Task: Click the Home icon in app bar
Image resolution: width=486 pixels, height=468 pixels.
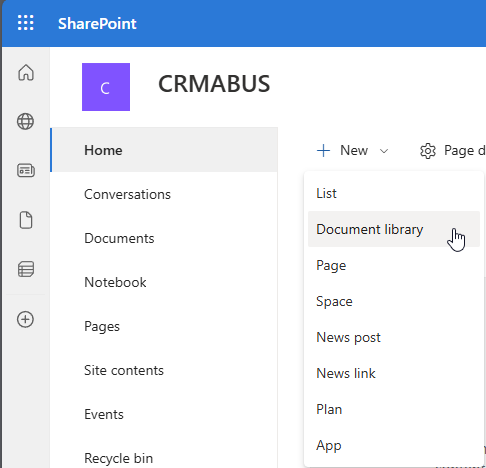Action: (26, 72)
